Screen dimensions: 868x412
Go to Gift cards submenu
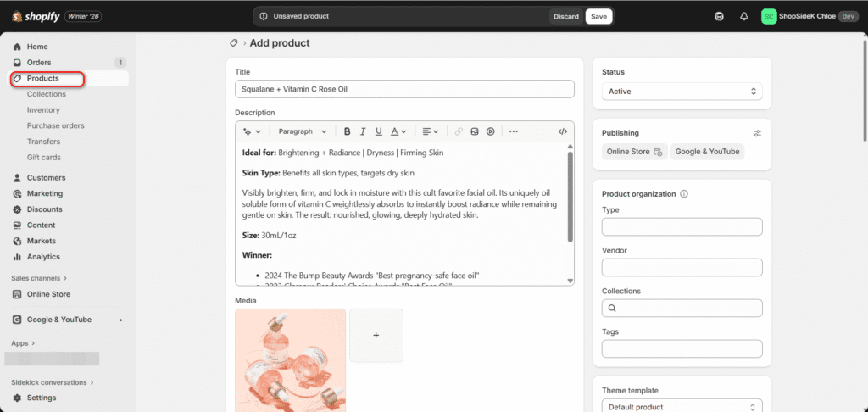[x=44, y=158]
